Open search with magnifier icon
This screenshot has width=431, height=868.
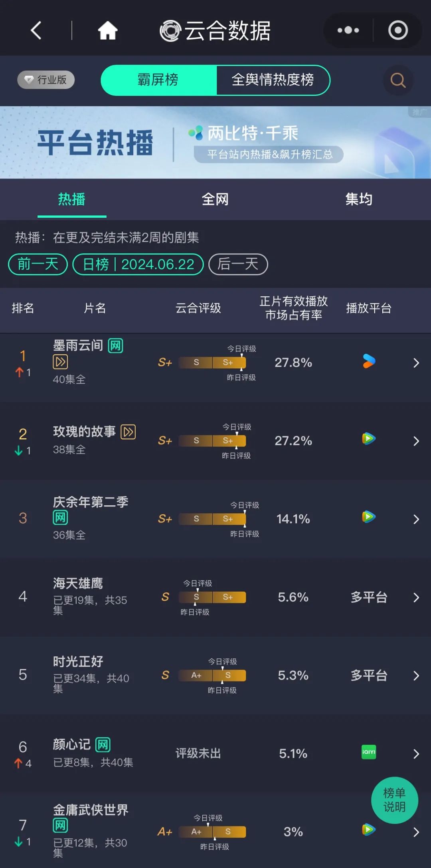(398, 80)
